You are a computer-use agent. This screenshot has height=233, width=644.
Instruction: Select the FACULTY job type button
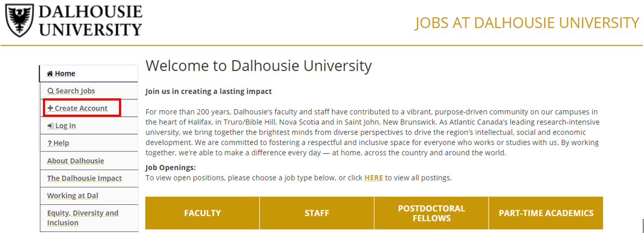tap(203, 213)
